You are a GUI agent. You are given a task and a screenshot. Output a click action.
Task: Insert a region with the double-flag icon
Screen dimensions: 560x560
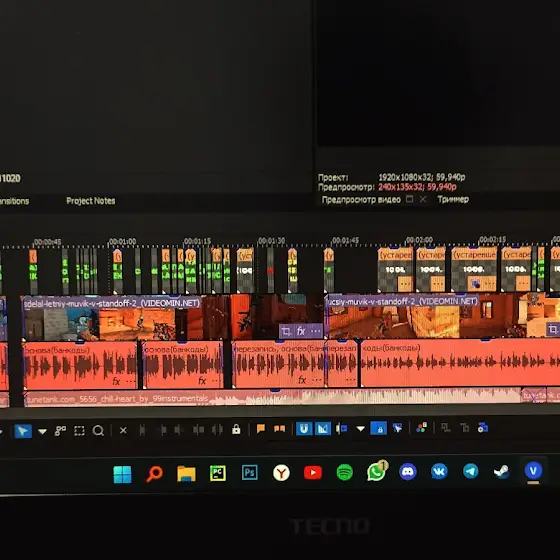279,428
